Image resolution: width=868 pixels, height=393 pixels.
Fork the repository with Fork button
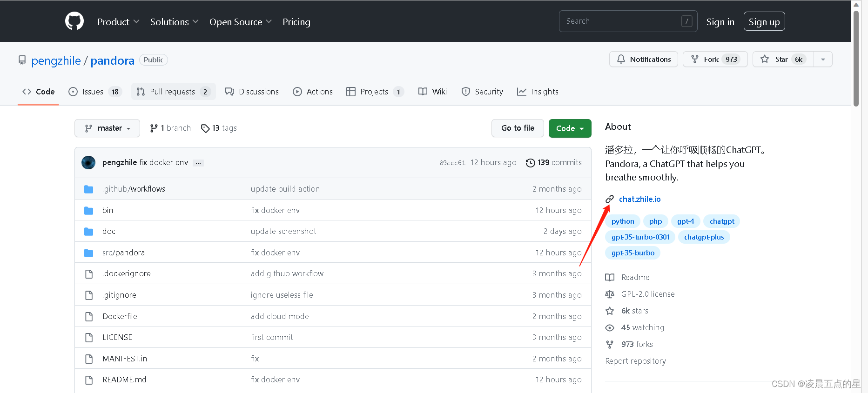click(x=715, y=59)
